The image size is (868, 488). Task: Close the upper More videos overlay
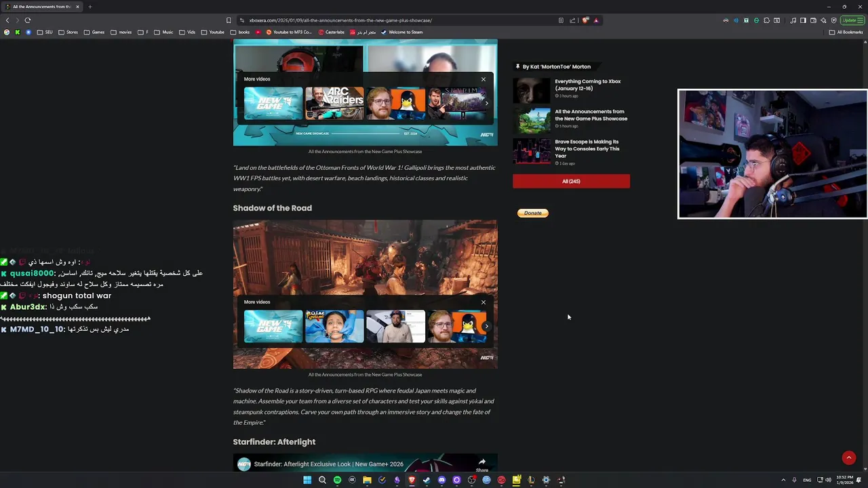pyautogui.click(x=484, y=79)
